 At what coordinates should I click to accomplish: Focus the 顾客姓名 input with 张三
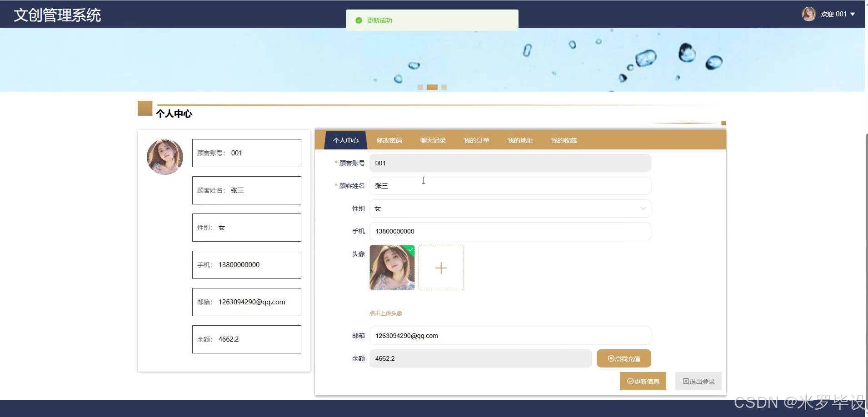pos(510,186)
